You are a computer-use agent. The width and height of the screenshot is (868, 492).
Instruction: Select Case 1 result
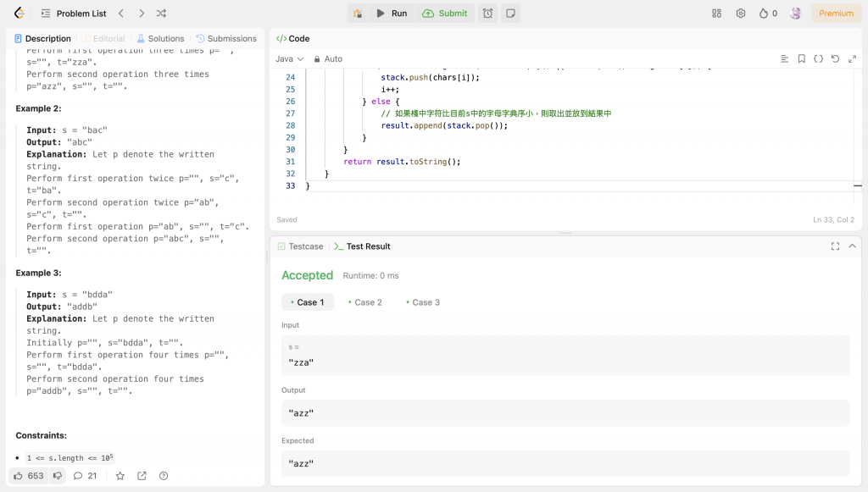click(x=308, y=302)
